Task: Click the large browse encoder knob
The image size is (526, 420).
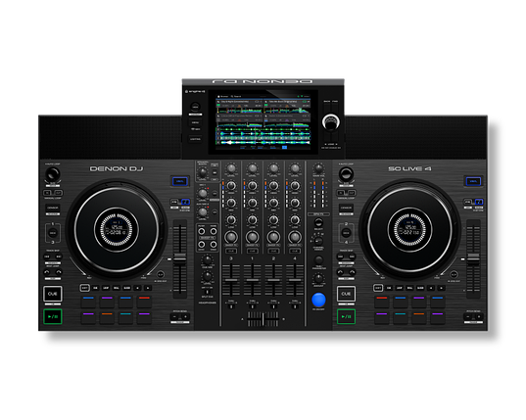Action: pyautogui.click(x=331, y=121)
